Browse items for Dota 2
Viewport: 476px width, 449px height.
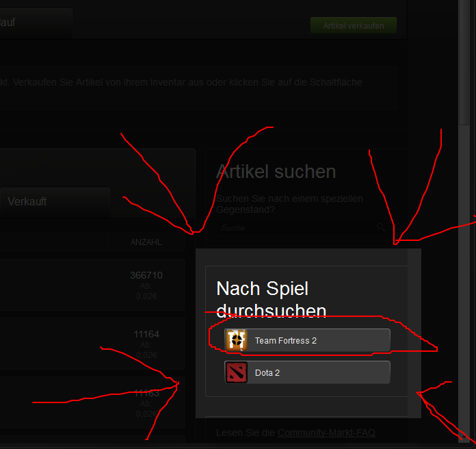click(x=307, y=372)
